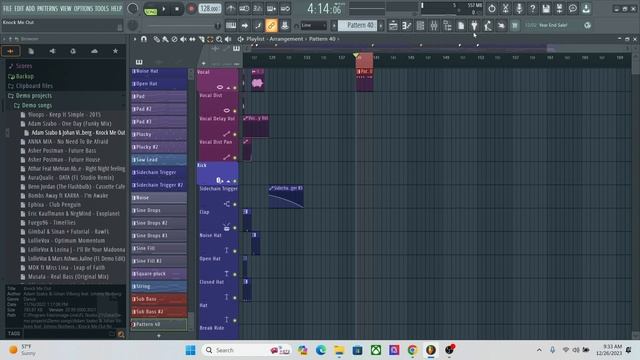Toggle playlist magnet snap icon
Image resolution: width=640 pixels, height=360 pixels.
(x=144, y=39)
